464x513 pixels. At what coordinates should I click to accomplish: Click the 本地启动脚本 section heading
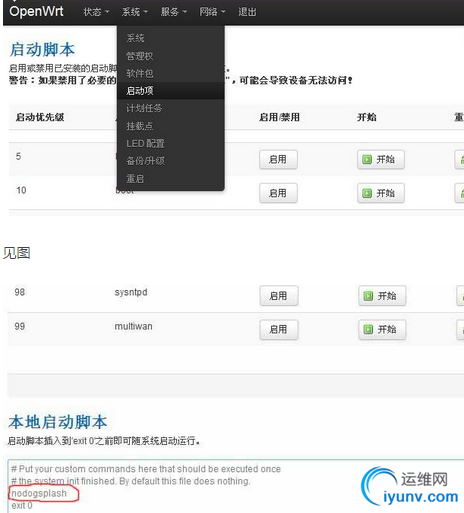(58, 422)
